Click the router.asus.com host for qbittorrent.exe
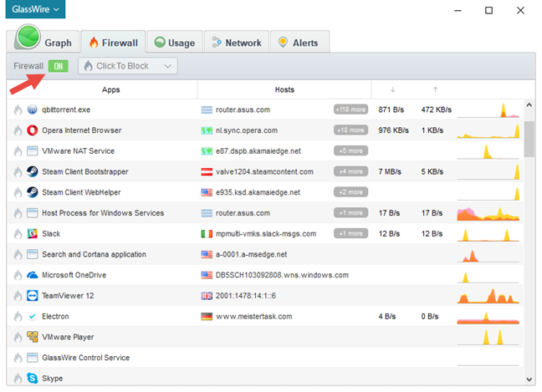The image size is (542, 392). [243, 109]
